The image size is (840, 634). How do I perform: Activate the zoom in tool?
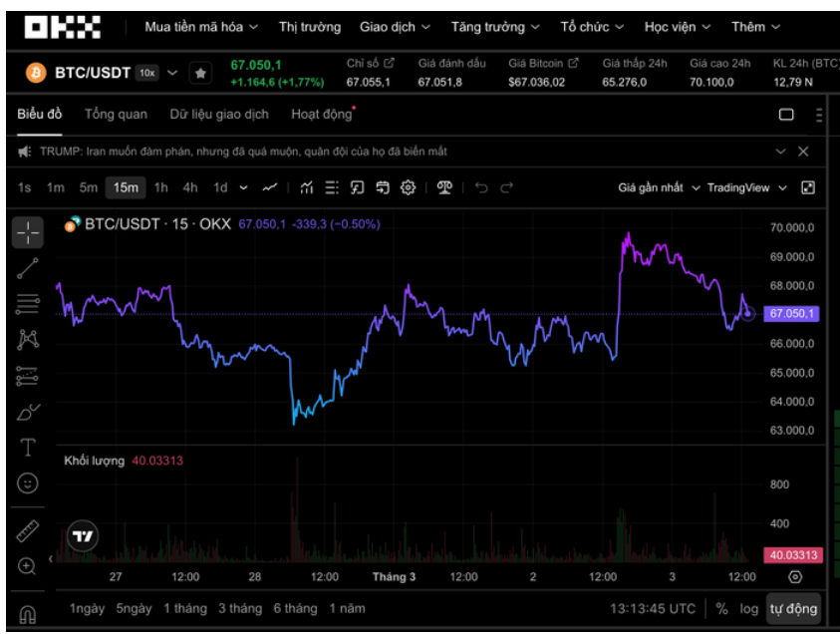point(27,566)
